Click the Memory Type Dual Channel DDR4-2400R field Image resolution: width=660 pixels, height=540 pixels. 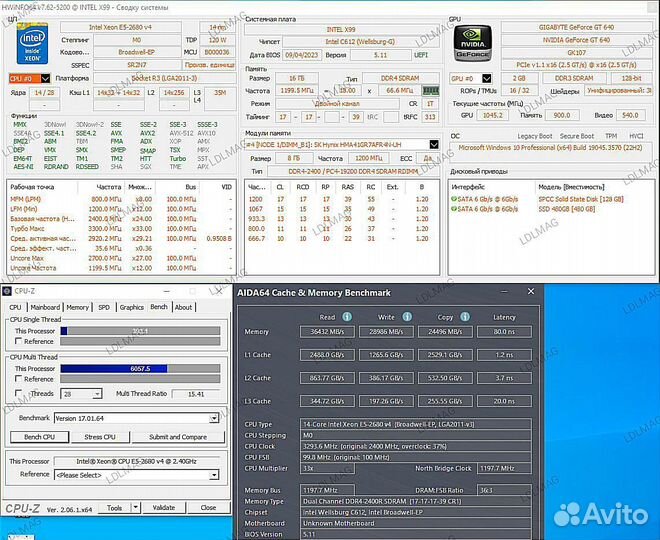(415, 501)
